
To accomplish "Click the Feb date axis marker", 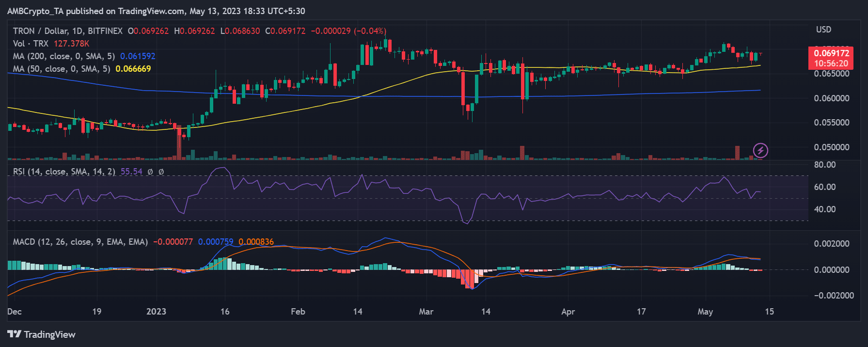I will click(298, 312).
